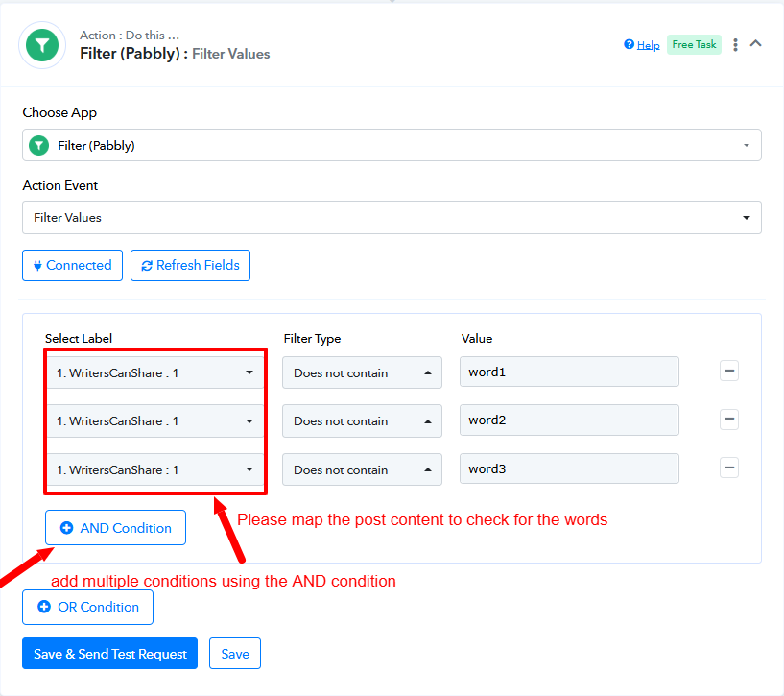The height and width of the screenshot is (696, 784).
Task: Open the Select Label dropdown in word1 row
Action: pos(155,372)
